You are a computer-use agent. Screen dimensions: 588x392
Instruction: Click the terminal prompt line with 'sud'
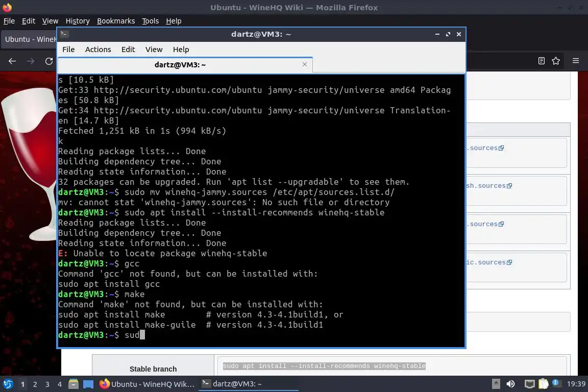(102, 335)
